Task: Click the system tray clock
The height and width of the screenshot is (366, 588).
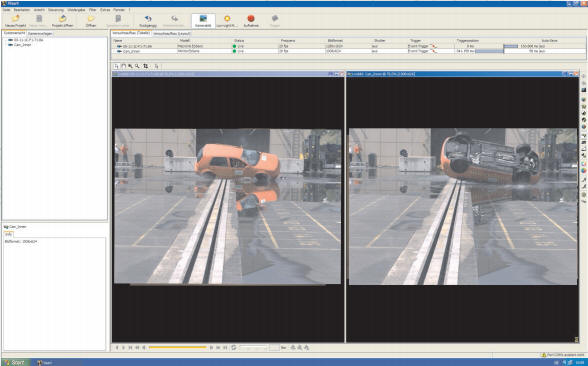Action: point(579,363)
